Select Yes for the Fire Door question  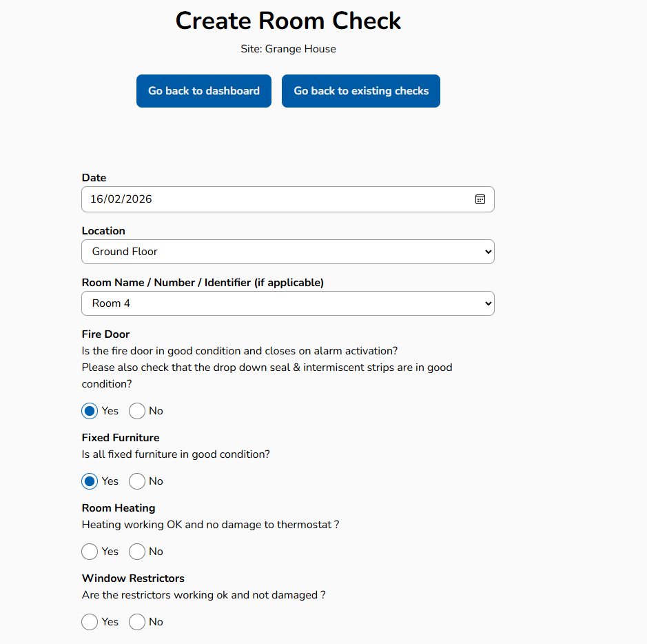(89, 410)
